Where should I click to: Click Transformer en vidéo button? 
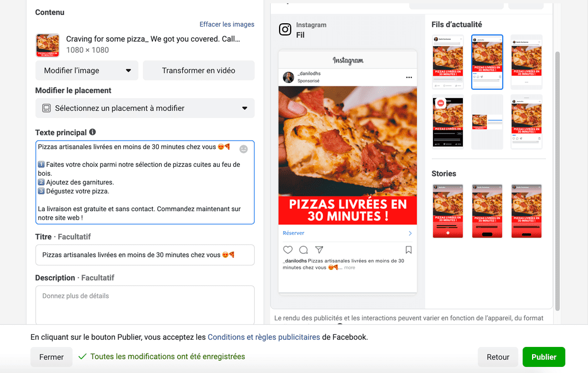pos(198,70)
